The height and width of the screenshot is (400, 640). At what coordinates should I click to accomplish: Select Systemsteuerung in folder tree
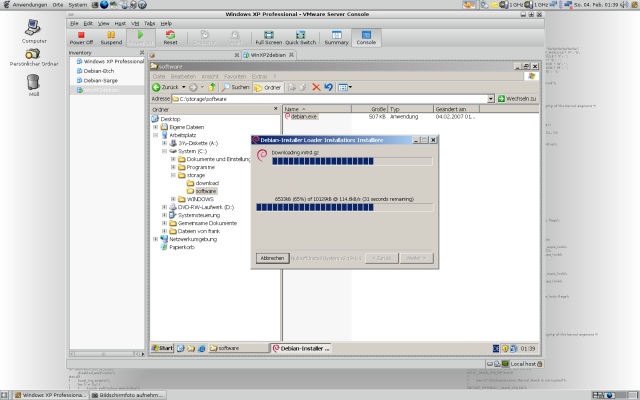click(x=199, y=215)
